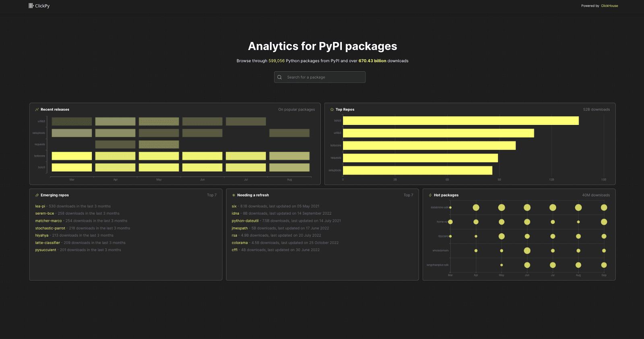Screen dimensions: 644x339
Task: Click the boto3 August cell in Recent releases
Action: click(x=289, y=167)
